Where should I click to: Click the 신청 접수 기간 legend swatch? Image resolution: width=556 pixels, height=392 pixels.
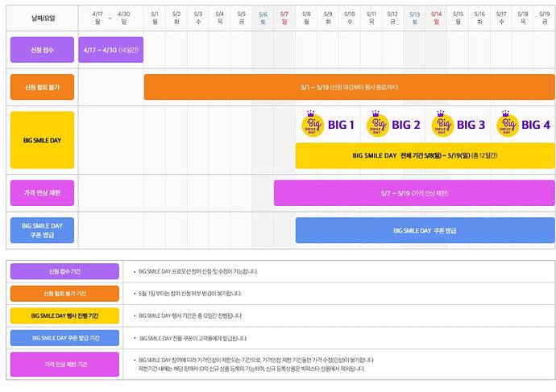[x=64, y=271]
